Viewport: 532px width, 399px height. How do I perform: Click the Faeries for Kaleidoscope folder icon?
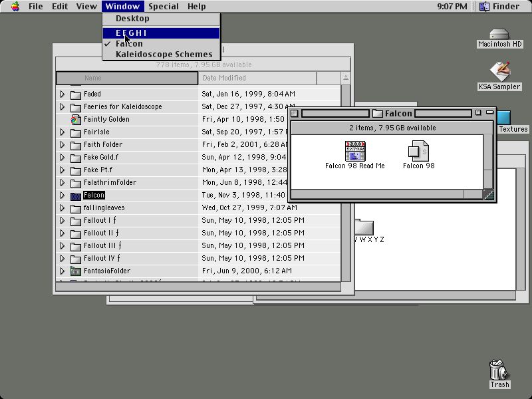pyautogui.click(x=75, y=107)
